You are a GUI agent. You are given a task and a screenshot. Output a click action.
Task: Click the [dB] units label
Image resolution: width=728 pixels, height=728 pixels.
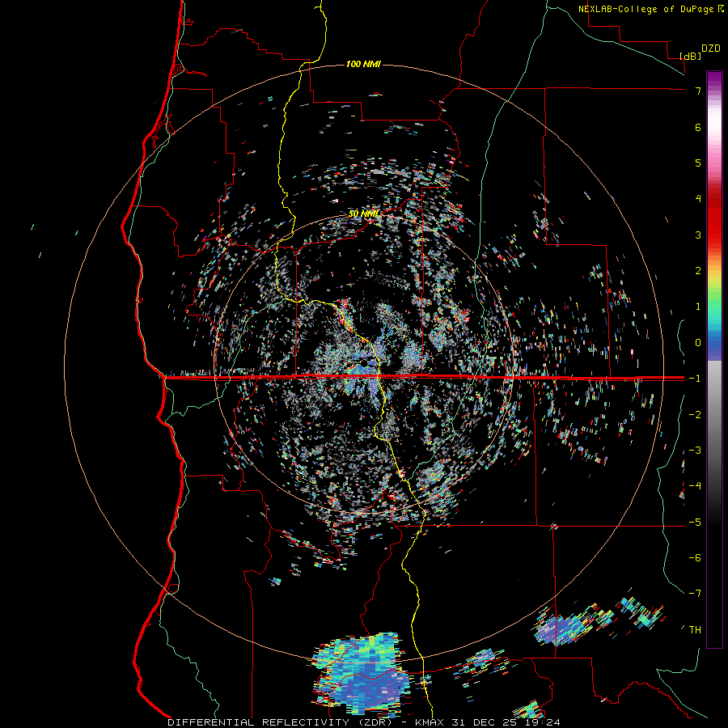point(691,56)
